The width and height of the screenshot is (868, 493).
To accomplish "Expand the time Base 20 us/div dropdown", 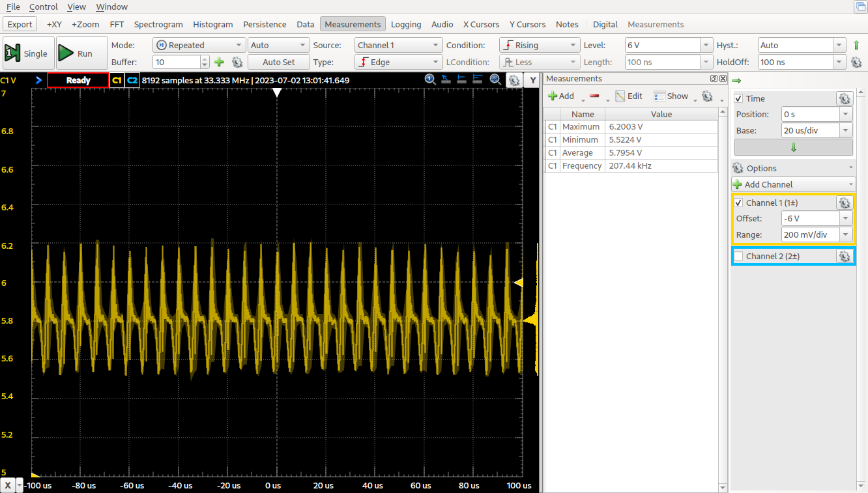I will [x=846, y=130].
